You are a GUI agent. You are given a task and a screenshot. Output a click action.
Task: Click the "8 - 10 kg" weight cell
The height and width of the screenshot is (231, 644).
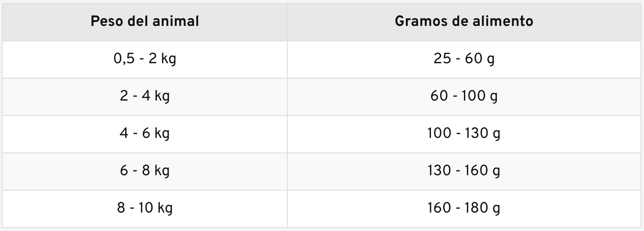[x=145, y=208]
